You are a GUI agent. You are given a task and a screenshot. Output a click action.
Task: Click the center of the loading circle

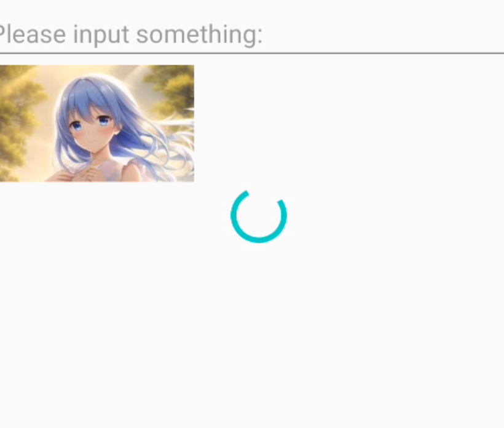(x=259, y=216)
